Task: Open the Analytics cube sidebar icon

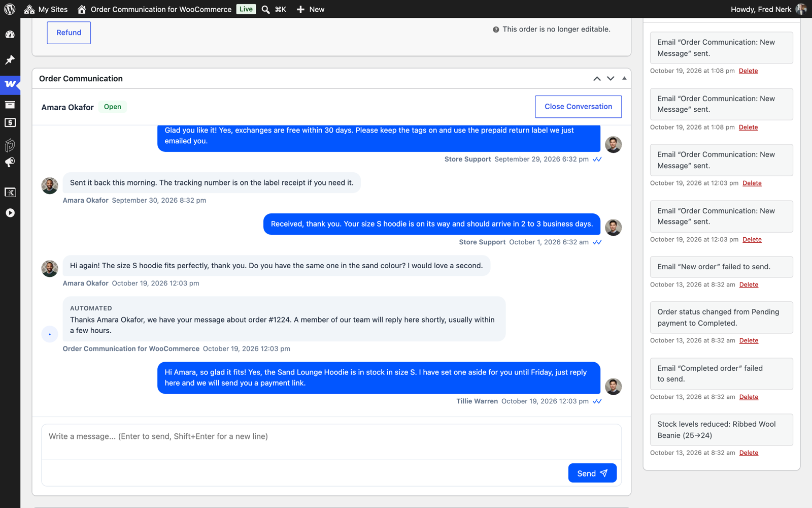Action: (10, 145)
